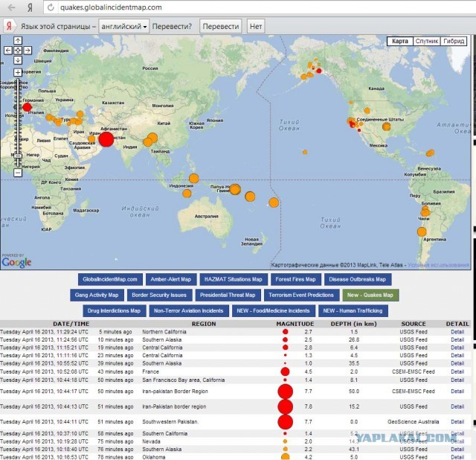Click the DATE/TIME column header
The image size is (476, 460).
[71, 324]
